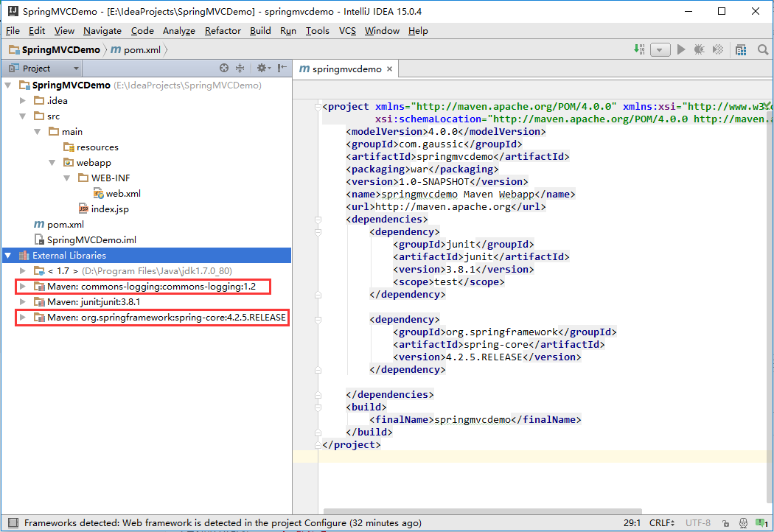774x532 pixels.
Task: Open the Refactor menu
Action: pyautogui.click(x=223, y=31)
